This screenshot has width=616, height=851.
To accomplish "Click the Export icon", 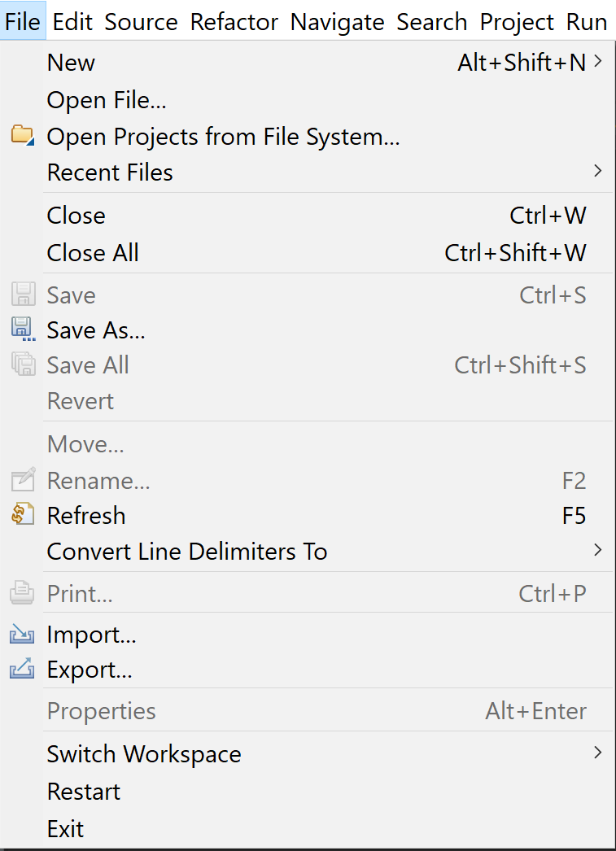I will tap(22, 669).
